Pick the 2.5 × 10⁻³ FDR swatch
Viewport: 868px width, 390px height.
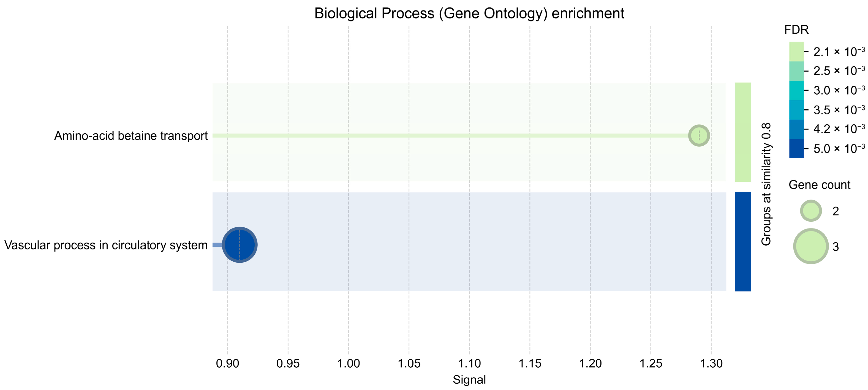(x=796, y=71)
